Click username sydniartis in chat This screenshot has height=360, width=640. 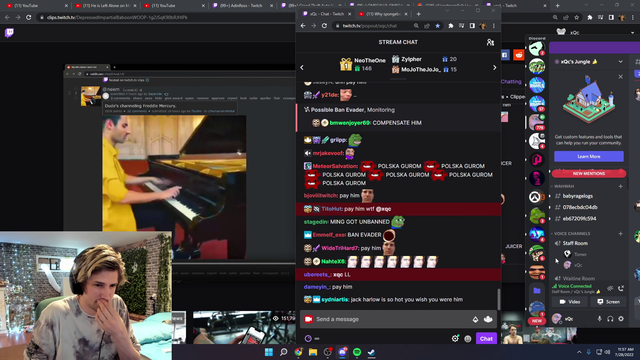tap(335, 300)
